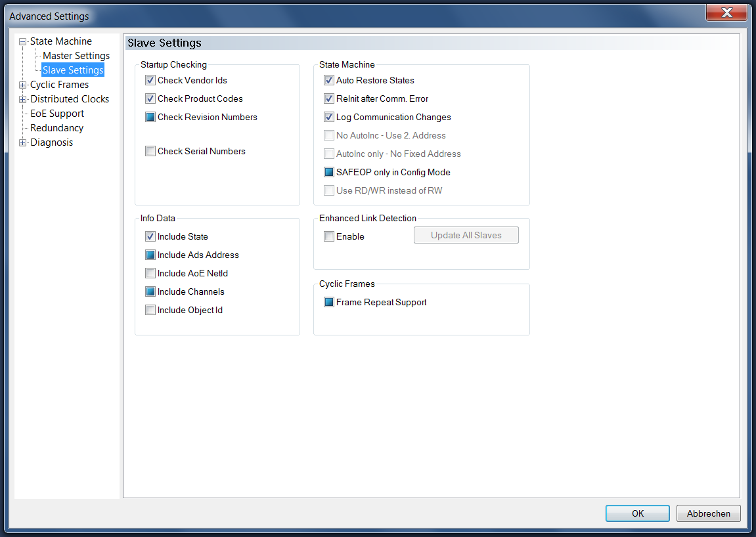The image size is (756, 537).
Task: Select the Distributed Clocks tree label
Action: 70,99
